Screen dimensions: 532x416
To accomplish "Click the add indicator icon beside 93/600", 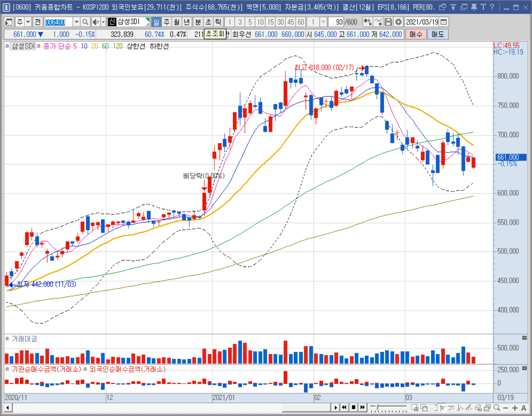I will click(x=367, y=22).
